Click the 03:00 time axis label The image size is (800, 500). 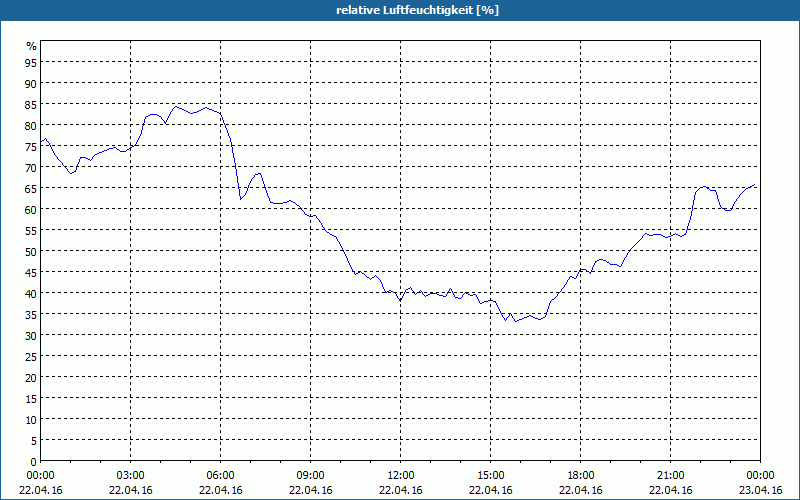(x=131, y=475)
